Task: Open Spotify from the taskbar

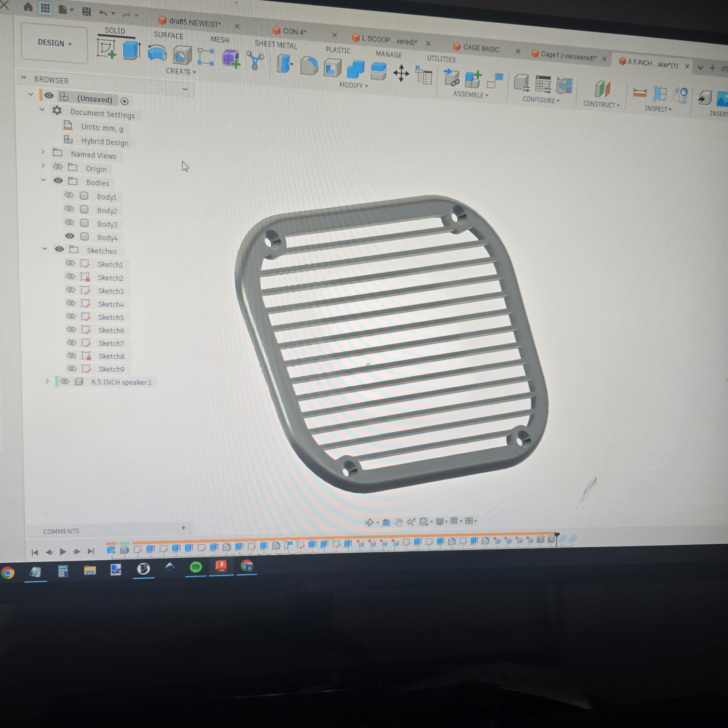Action: tap(196, 567)
